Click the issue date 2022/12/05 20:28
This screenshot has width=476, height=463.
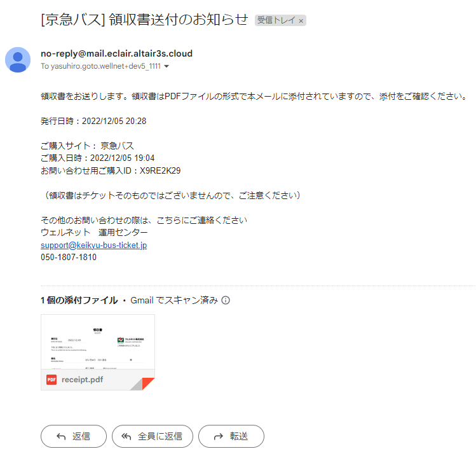pos(114,121)
